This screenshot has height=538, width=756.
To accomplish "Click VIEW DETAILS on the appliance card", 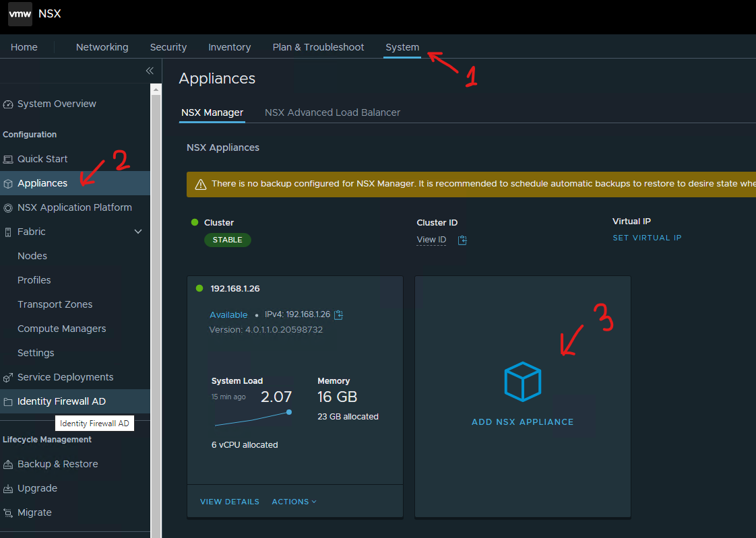I will (229, 502).
